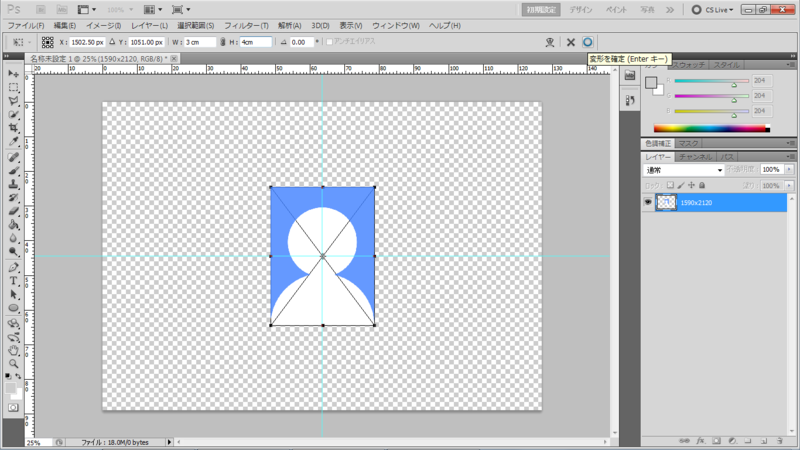Switch to the Photography workspace
Image resolution: width=800 pixels, height=450 pixels.
point(647,10)
